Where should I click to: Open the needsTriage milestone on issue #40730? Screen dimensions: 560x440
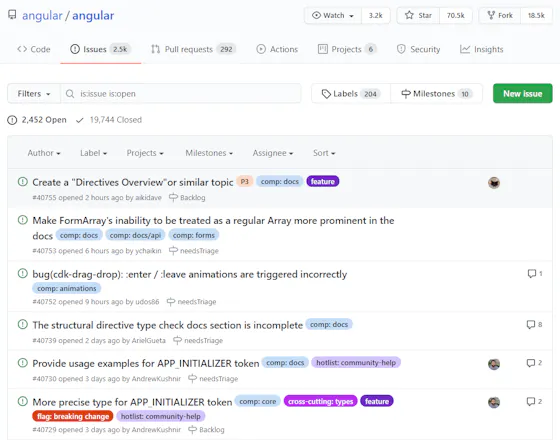(213, 379)
